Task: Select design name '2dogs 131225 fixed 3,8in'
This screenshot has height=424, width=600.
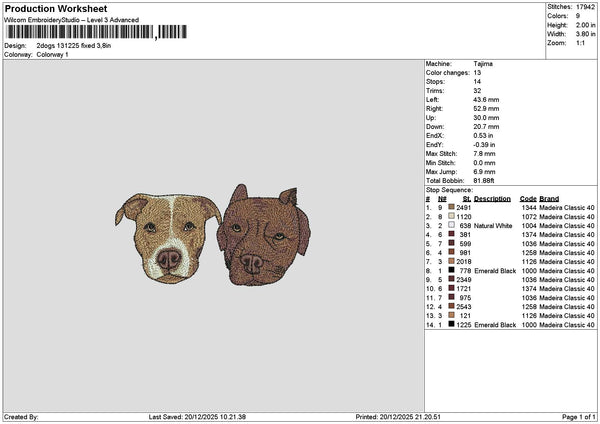Action: point(74,46)
